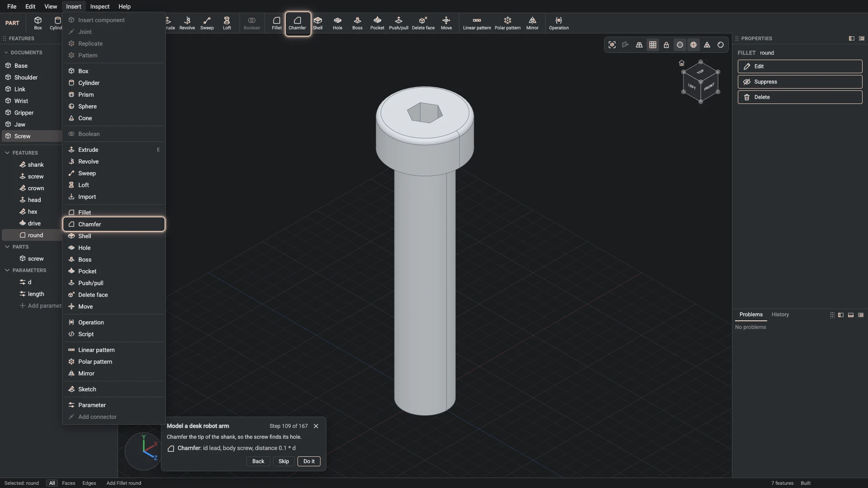Collapse the DOCUMENTS section

[6, 52]
